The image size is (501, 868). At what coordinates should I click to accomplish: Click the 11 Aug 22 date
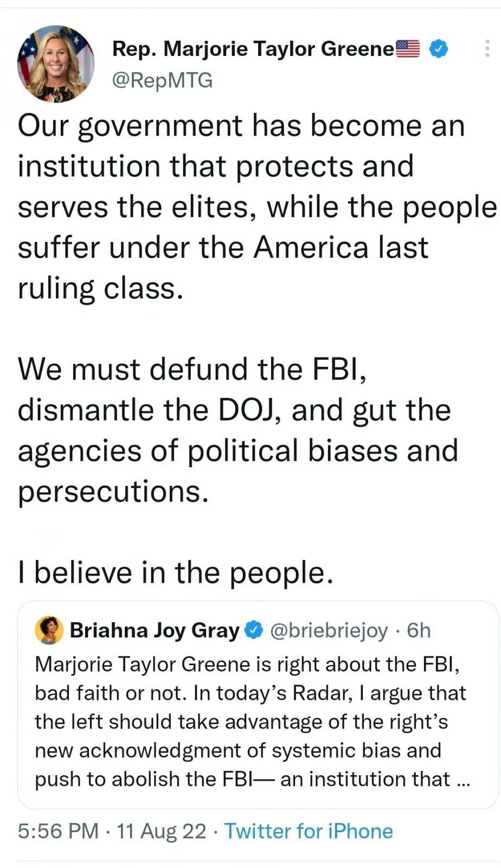161,831
